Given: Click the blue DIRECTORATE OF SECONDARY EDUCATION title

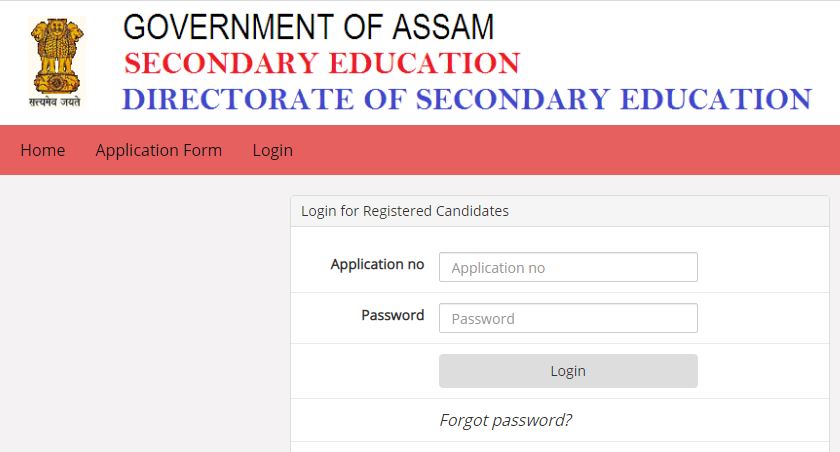Looking at the screenshot, I should pyautogui.click(x=466, y=99).
